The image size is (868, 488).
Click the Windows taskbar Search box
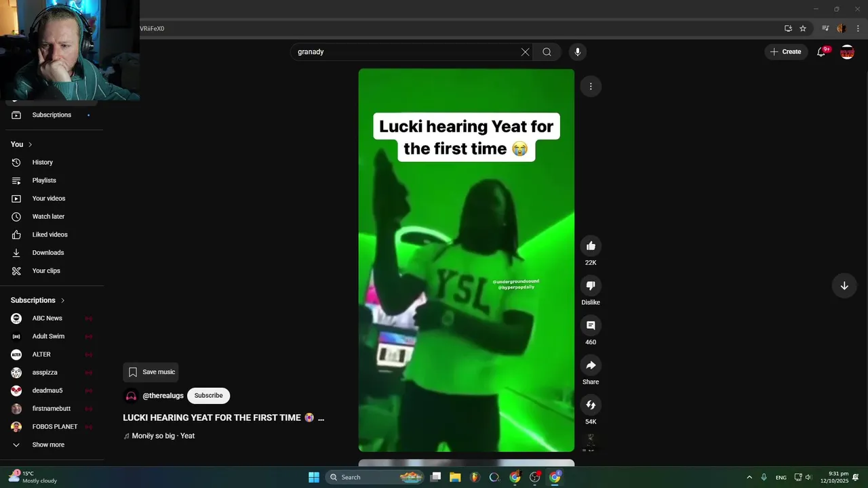(375, 477)
